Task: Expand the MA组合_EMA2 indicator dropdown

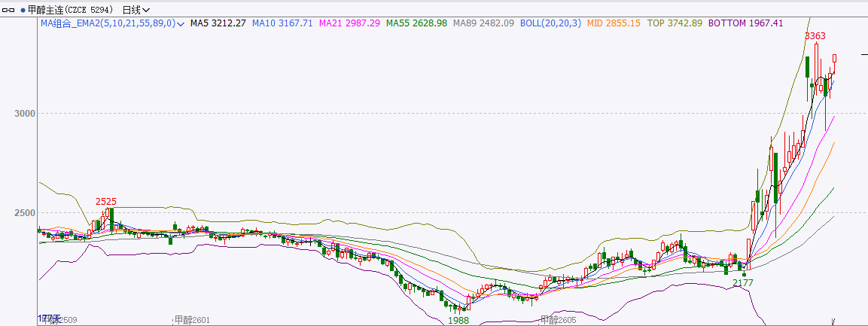Action: point(181,23)
